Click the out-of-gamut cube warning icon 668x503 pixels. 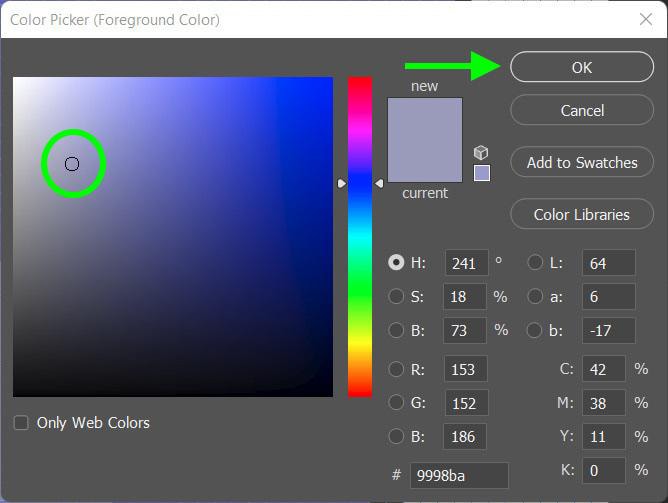pos(481,152)
